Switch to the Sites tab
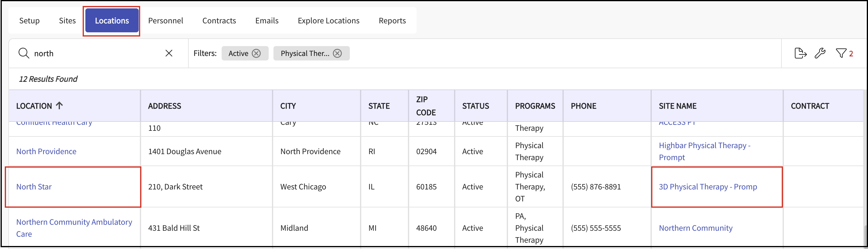868x249 pixels. click(x=67, y=21)
